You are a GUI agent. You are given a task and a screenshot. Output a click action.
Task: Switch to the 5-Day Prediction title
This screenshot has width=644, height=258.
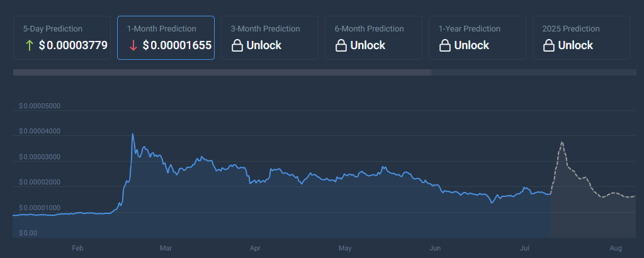click(x=53, y=29)
